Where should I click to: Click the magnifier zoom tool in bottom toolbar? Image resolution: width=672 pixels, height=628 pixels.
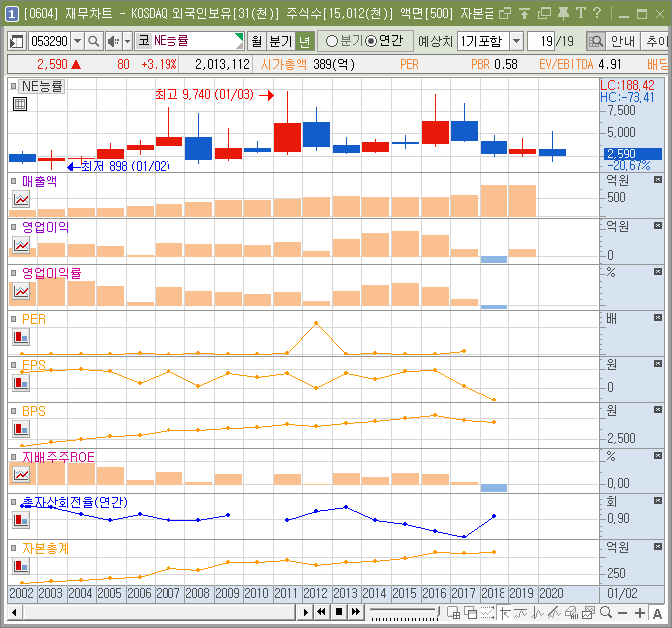(606, 613)
